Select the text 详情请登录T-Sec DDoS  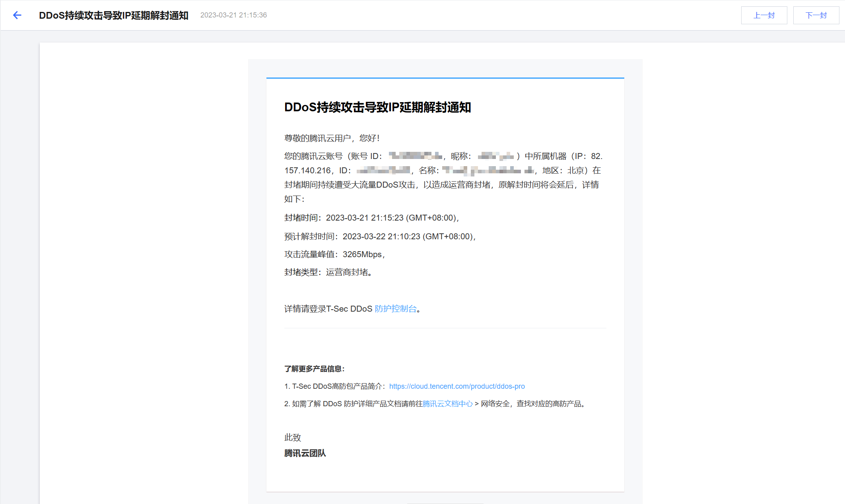click(328, 309)
